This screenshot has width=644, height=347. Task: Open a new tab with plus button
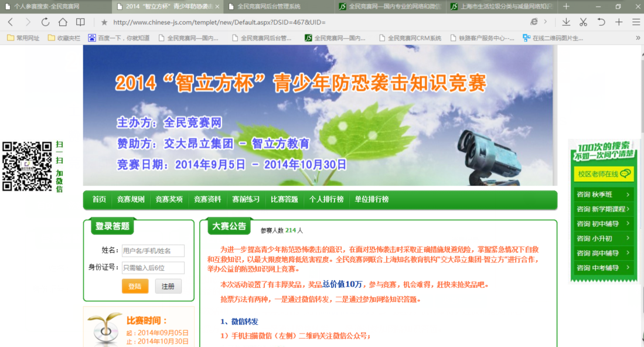coord(566,6)
